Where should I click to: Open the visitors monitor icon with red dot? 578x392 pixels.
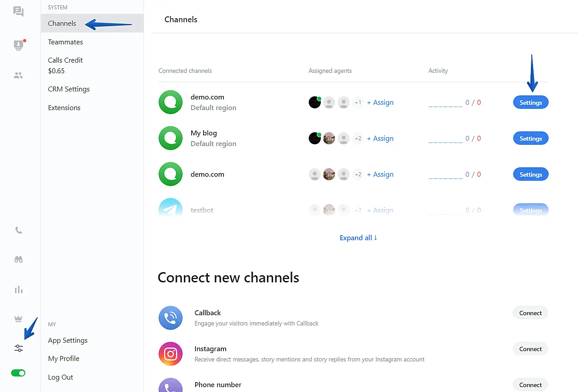pos(18,45)
